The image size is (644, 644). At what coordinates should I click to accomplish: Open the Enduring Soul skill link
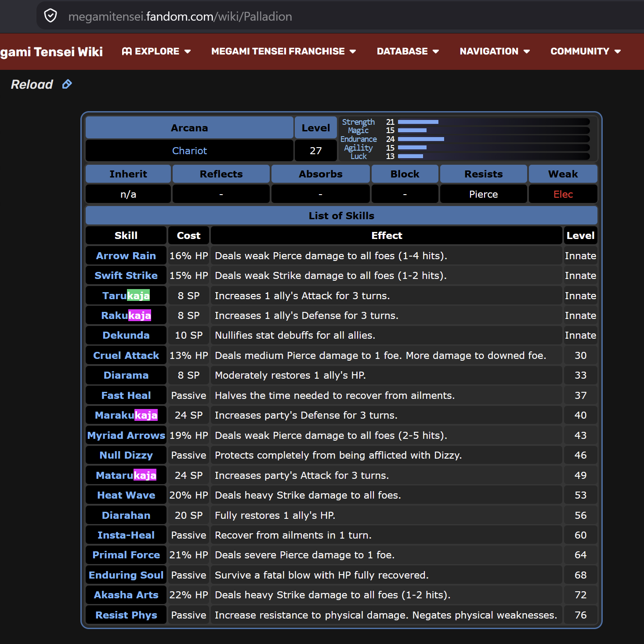click(x=126, y=575)
